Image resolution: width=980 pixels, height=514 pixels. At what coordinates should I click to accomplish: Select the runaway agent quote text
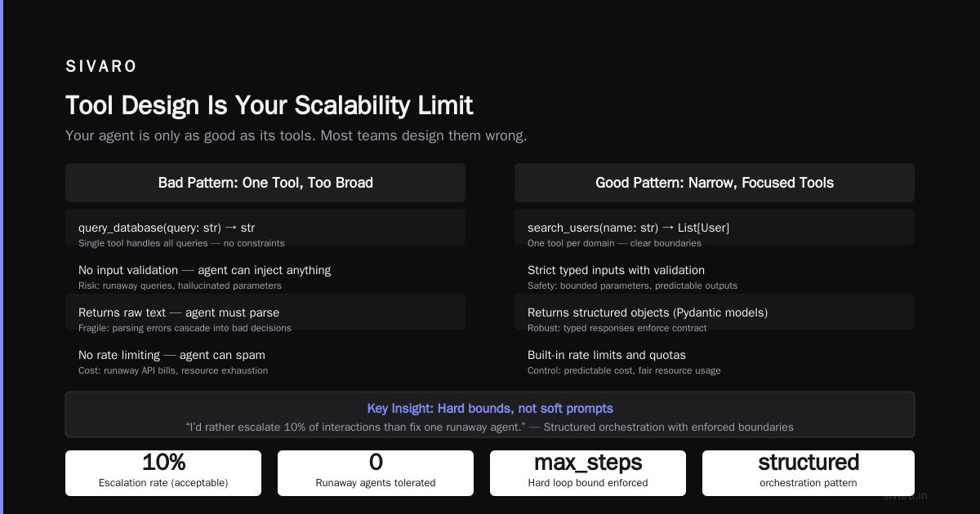click(x=490, y=427)
